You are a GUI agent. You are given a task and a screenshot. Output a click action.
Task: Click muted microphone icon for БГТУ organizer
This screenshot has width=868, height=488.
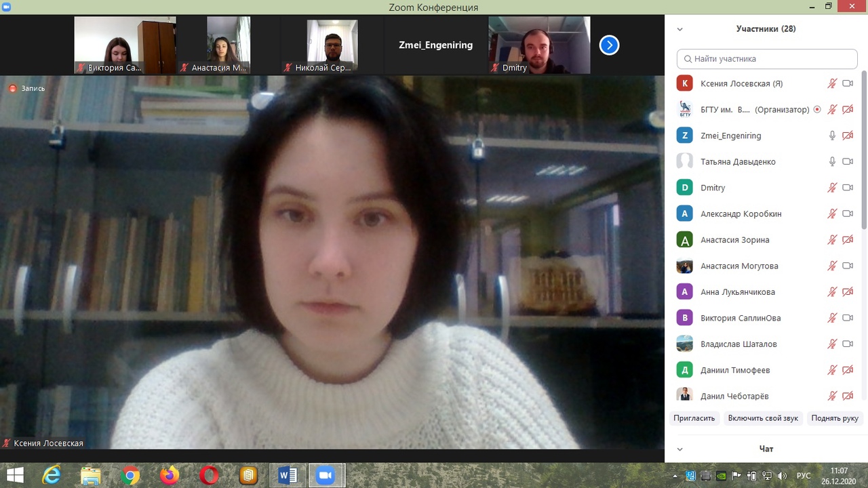click(832, 109)
